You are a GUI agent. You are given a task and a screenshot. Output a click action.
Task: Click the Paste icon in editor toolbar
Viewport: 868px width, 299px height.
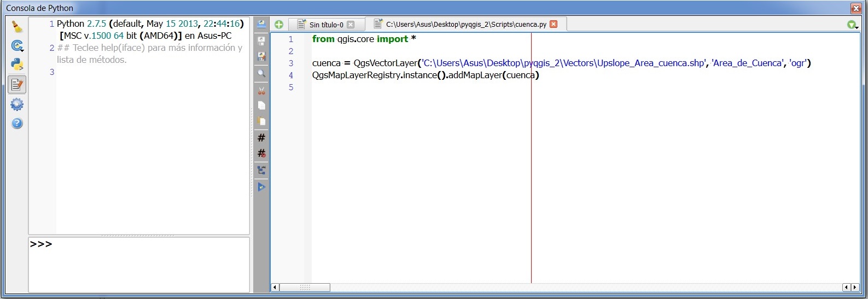coord(261,121)
